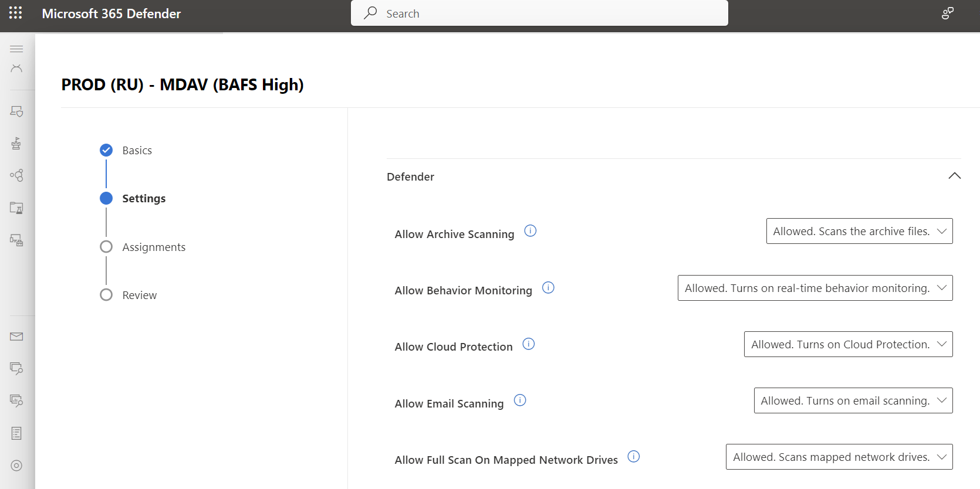Show info for Allow Archive Scanning
Screen dimensions: 980x489
click(530, 230)
